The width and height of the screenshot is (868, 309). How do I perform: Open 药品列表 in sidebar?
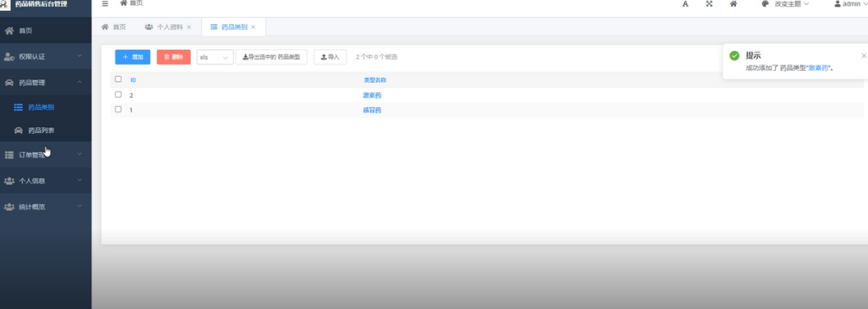coord(41,131)
